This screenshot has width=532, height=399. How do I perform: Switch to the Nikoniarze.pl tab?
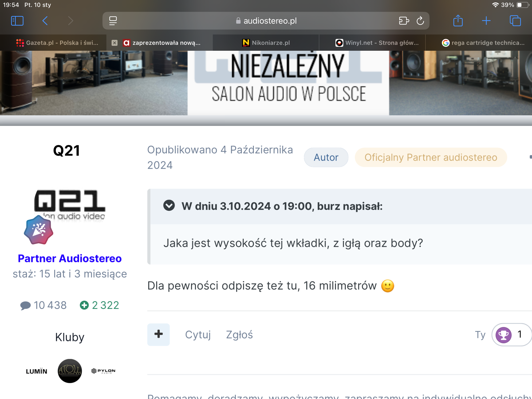coord(266,43)
